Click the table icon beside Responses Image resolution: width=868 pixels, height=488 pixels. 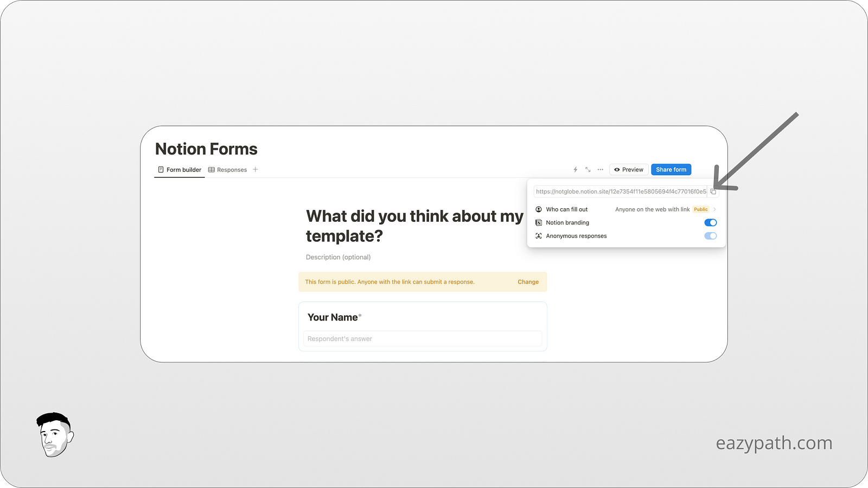[211, 169]
